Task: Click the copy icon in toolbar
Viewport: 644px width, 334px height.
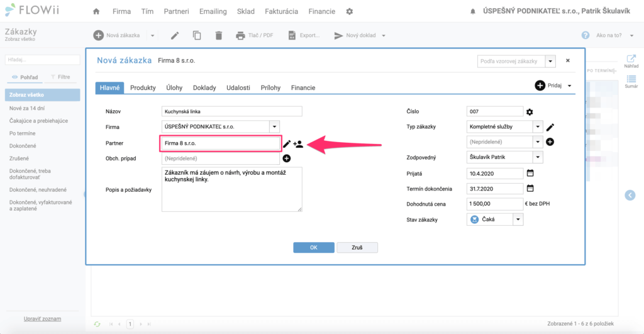Action: click(x=197, y=36)
